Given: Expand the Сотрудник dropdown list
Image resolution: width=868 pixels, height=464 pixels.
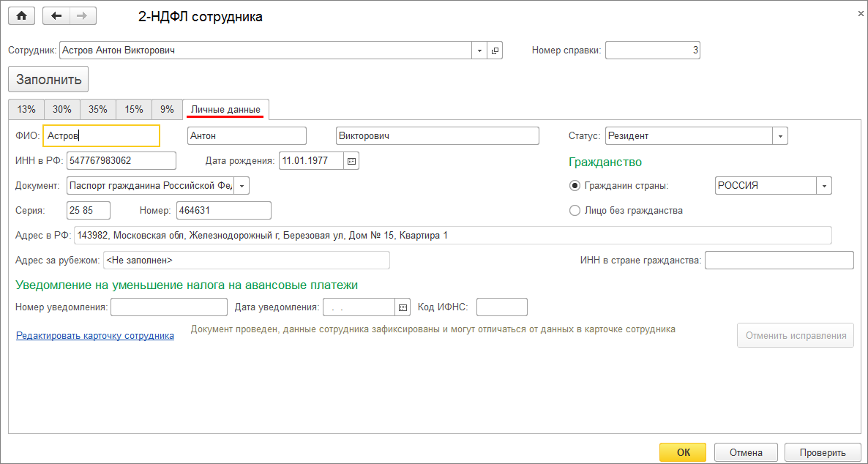Looking at the screenshot, I should (479, 50).
